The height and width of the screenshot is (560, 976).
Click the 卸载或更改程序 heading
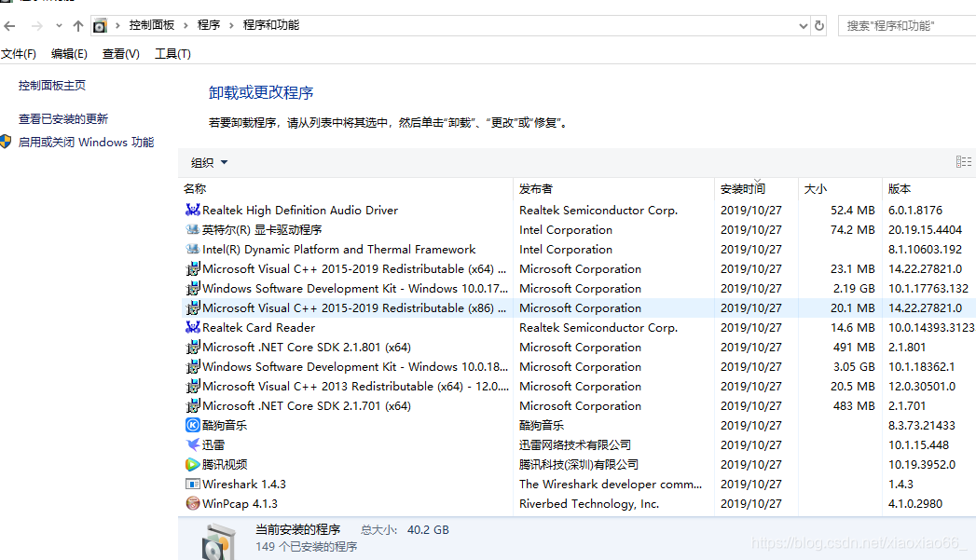pyautogui.click(x=261, y=92)
